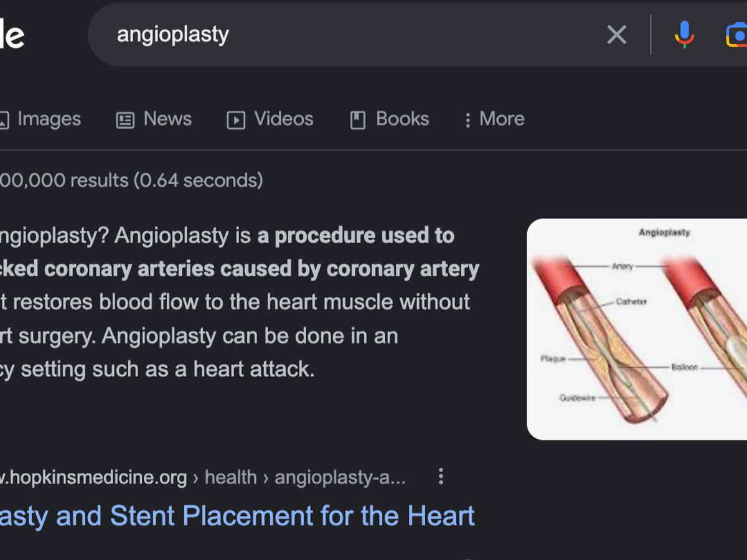Start voice search with the microphone

684,35
